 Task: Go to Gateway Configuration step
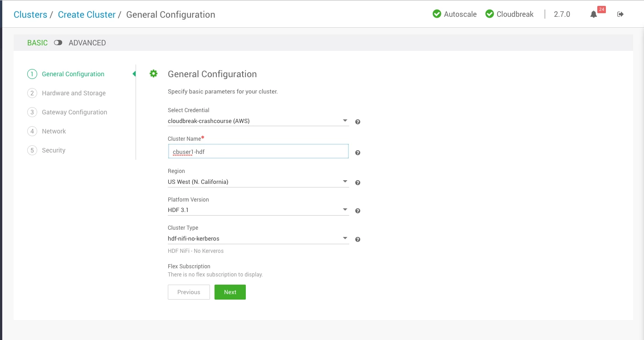click(74, 112)
